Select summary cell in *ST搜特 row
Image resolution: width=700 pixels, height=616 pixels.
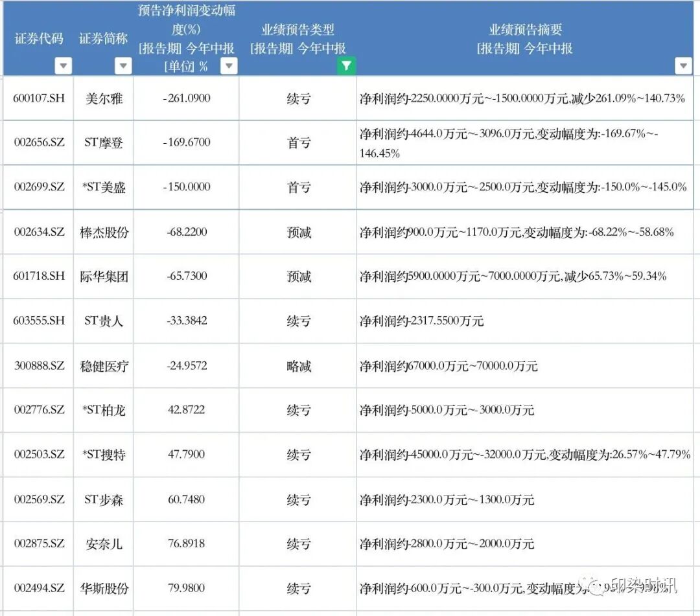[x=524, y=455]
